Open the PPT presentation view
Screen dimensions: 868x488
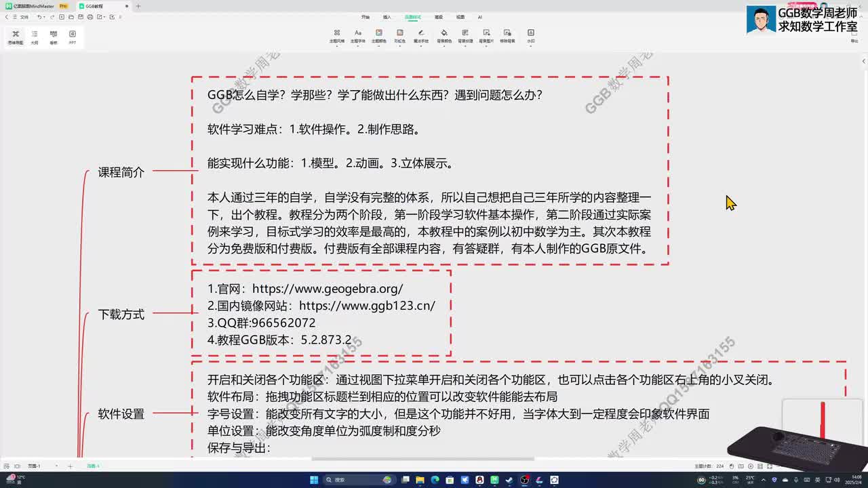73,37
